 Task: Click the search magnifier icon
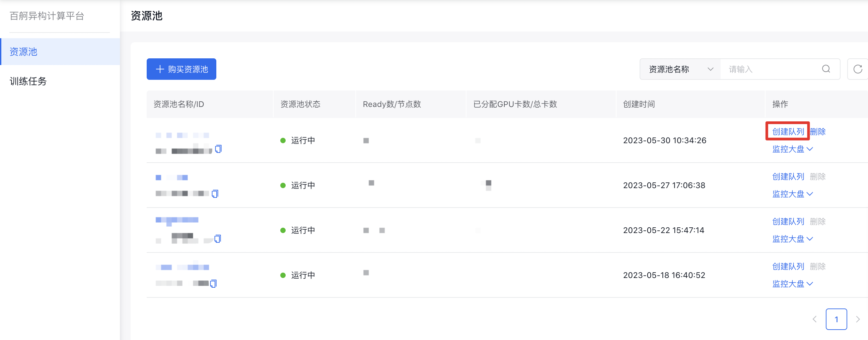click(x=826, y=69)
